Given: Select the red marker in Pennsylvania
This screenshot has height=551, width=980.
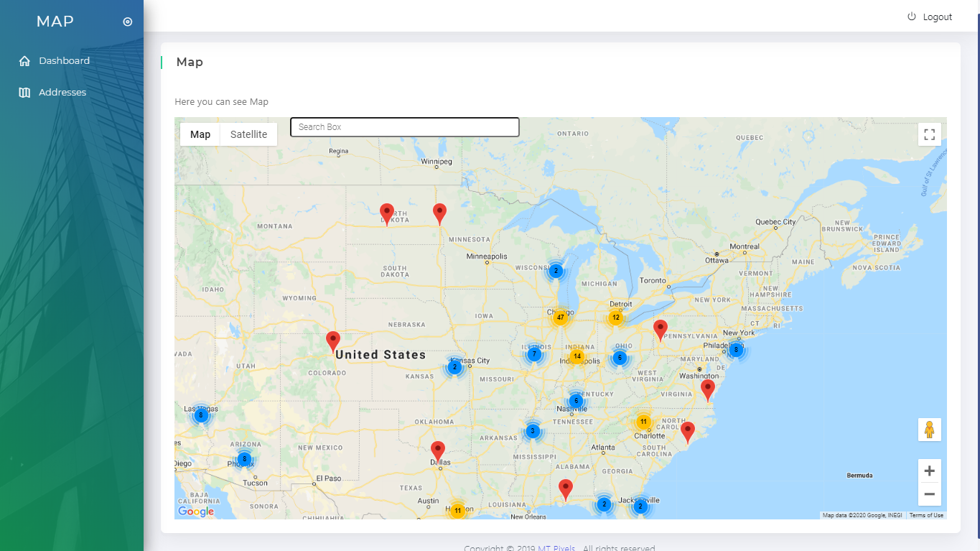Looking at the screenshot, I should [661, 330].
